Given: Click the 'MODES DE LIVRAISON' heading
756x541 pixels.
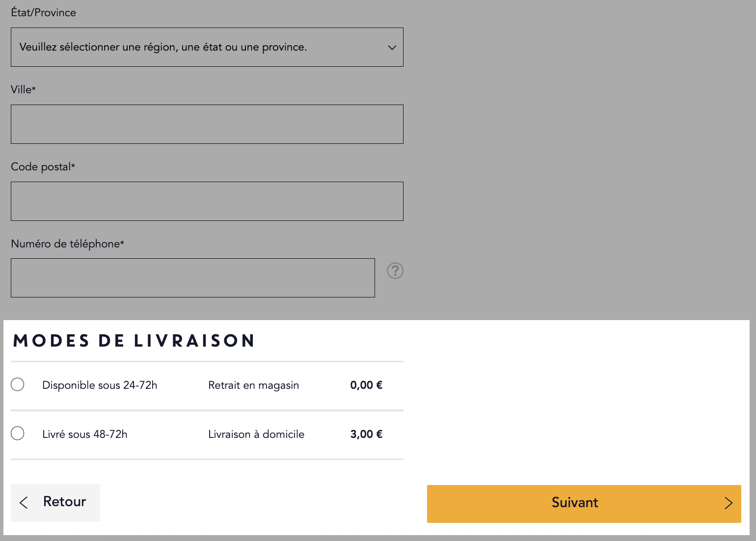Looking at the screenshot, I should click(x=134, y=341).
